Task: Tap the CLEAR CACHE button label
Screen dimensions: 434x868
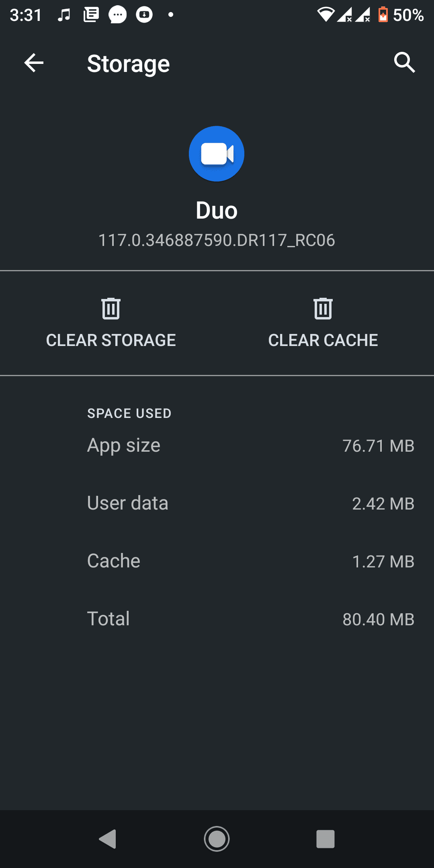Action: coord(323,340)
